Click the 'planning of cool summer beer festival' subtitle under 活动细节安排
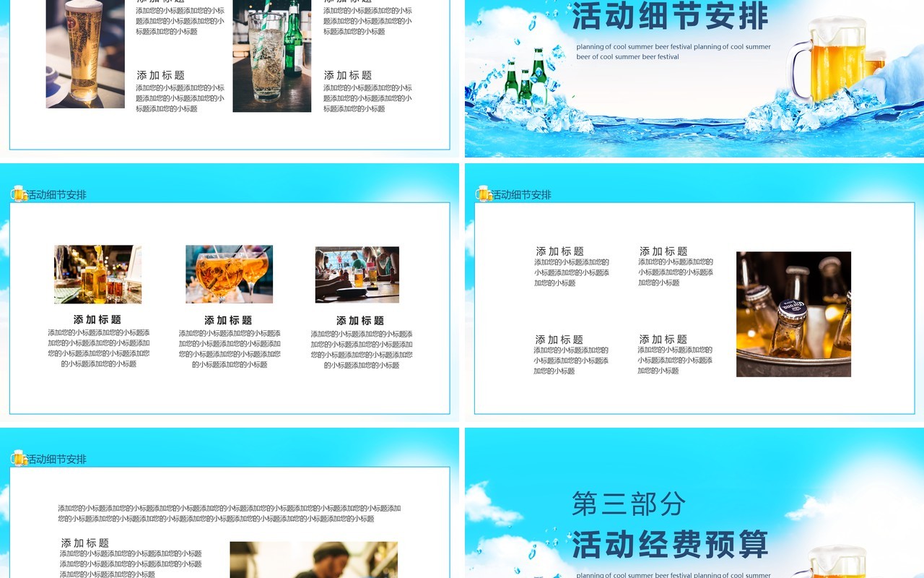Screen dimensions: 924x578 coord(674,51)
